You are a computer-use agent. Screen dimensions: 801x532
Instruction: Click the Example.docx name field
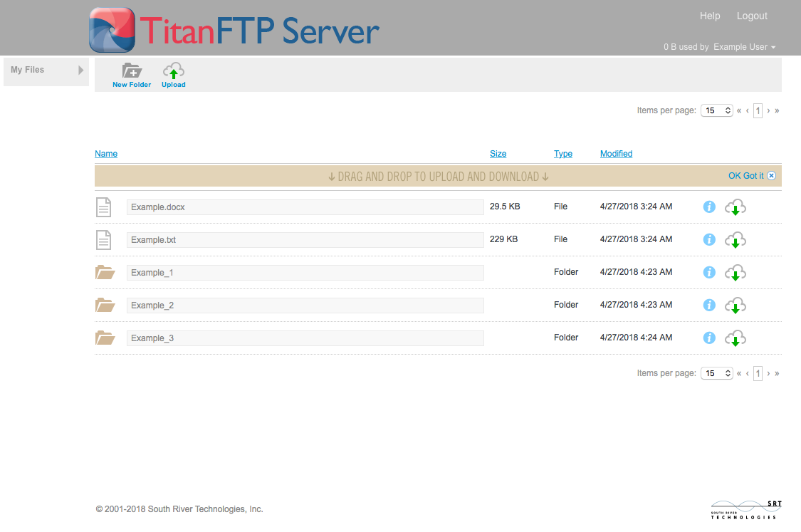[305, 207]
